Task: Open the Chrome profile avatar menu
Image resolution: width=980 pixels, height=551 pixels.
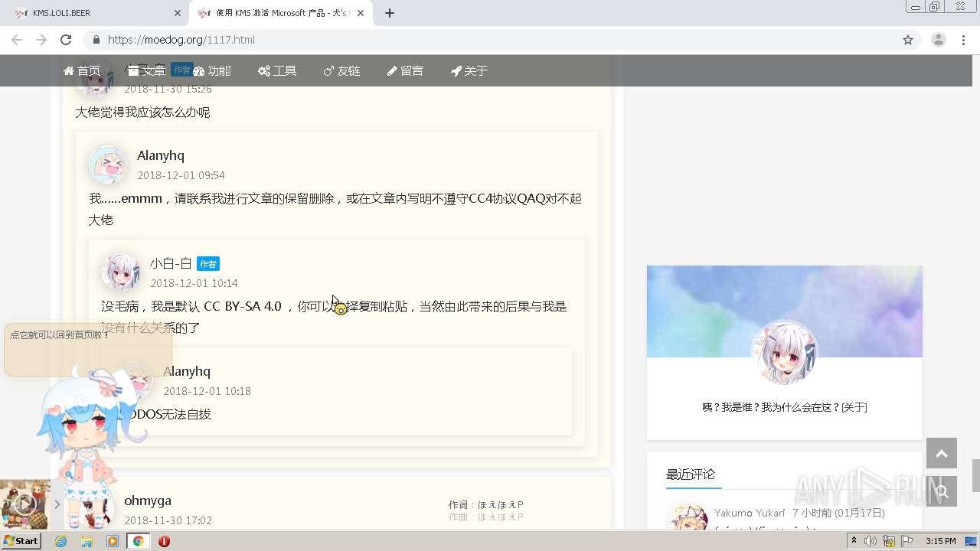Action: click(x=939, y=40)
